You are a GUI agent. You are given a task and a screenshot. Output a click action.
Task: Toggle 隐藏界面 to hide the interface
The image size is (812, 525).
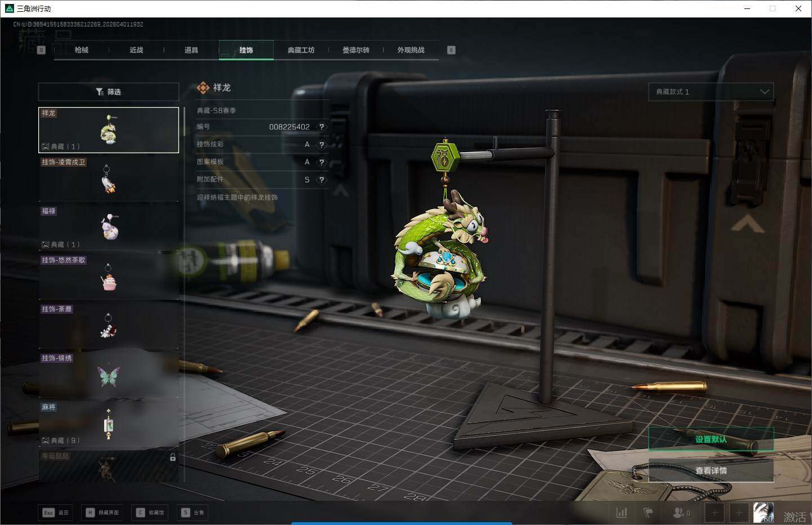[102, 513]
